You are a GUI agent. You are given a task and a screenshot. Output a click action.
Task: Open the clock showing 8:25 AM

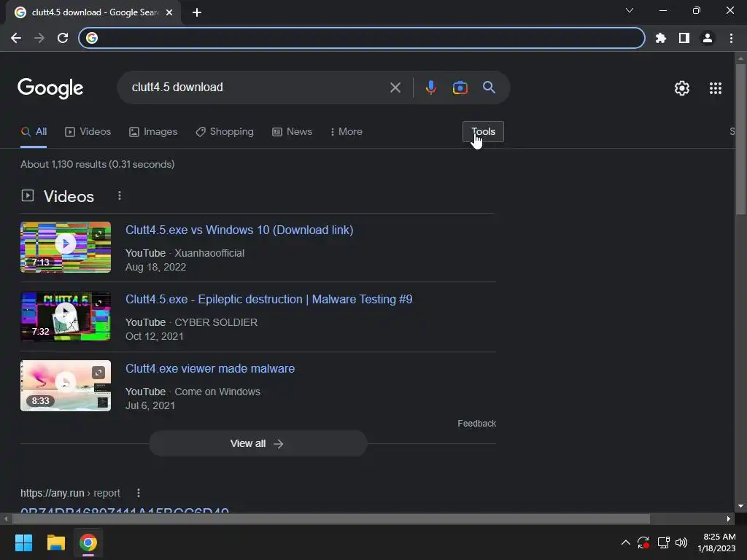[717, 542]
